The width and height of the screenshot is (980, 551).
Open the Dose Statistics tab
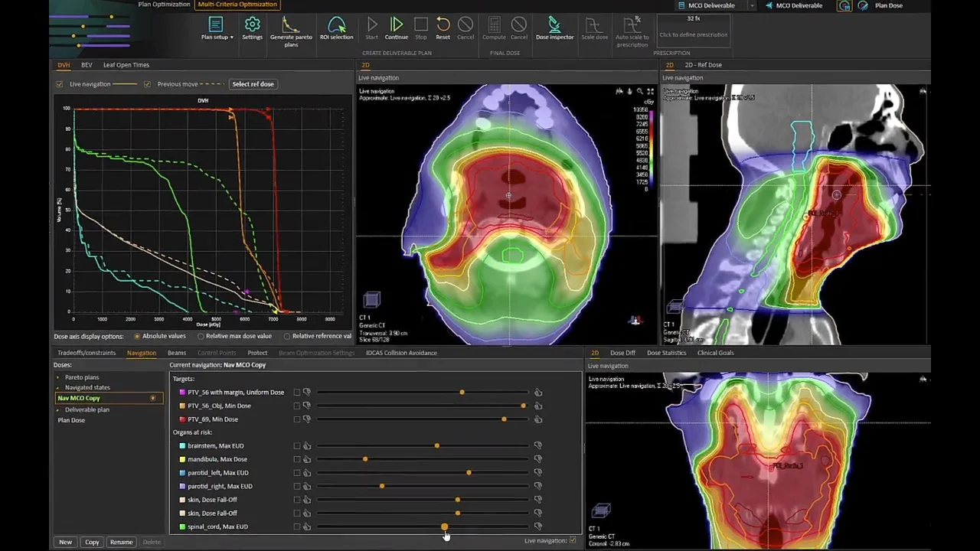click(x=666, y=353)
